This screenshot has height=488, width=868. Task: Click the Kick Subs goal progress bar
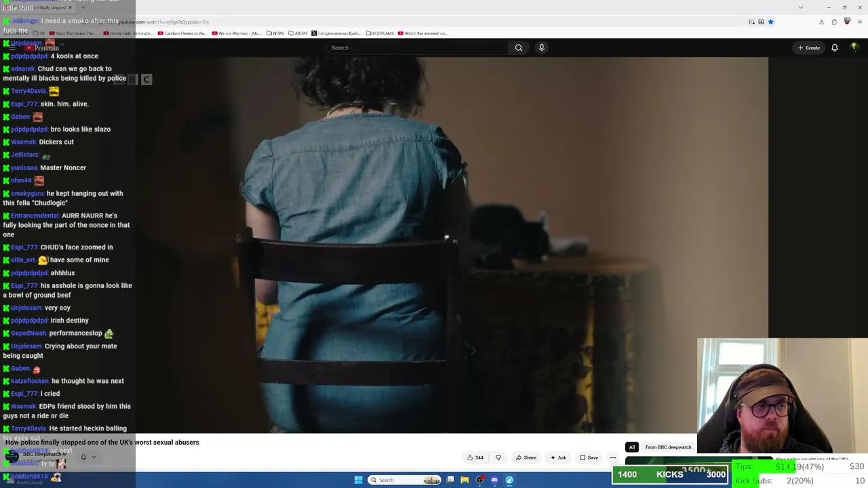[x=800, y=481]
